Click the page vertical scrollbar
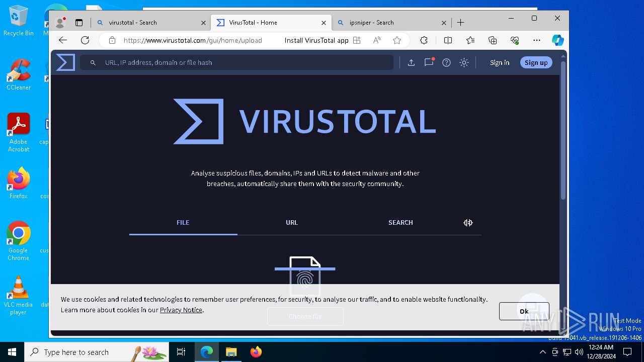This screenshot has height=362, width=644. (x=563, y=131)
